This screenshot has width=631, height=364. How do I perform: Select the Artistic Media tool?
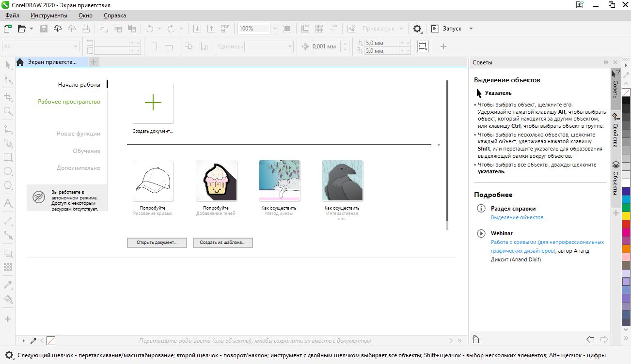click(8, 143)
